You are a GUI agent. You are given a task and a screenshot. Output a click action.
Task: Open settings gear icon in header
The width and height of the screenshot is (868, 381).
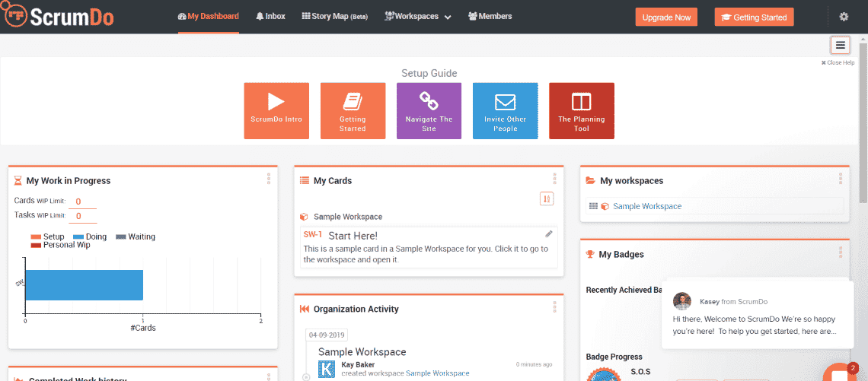(x=844, y=17)
